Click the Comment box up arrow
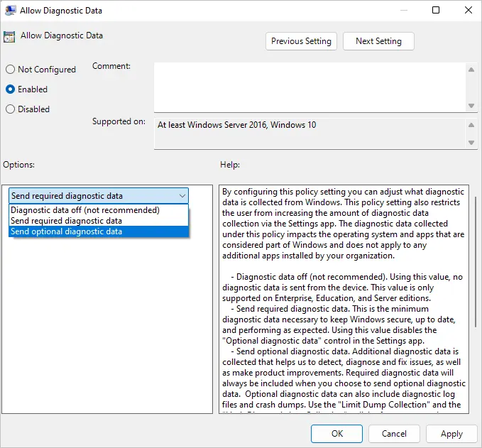 [471, 70]
